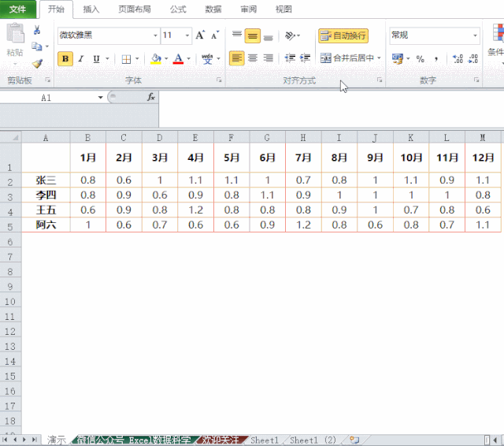
Task: Switch to 视图 ribbon tab
Action: (x=283, y=9)
